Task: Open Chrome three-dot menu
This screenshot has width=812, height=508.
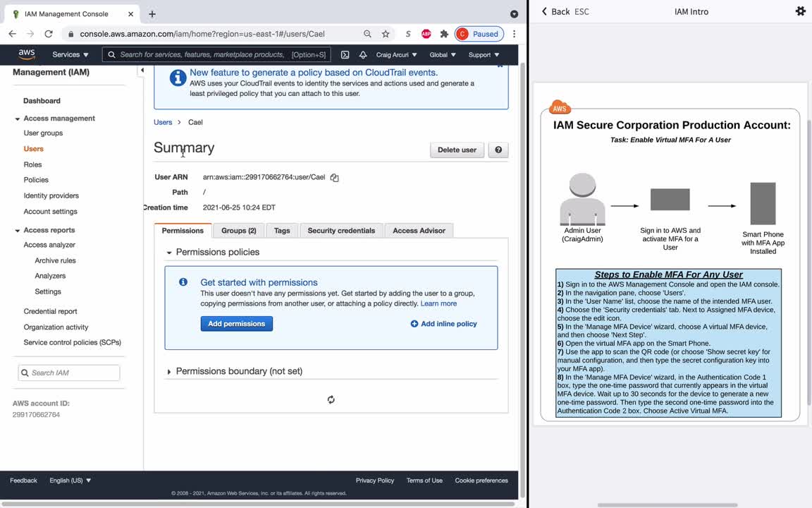Action: [514, 34]
